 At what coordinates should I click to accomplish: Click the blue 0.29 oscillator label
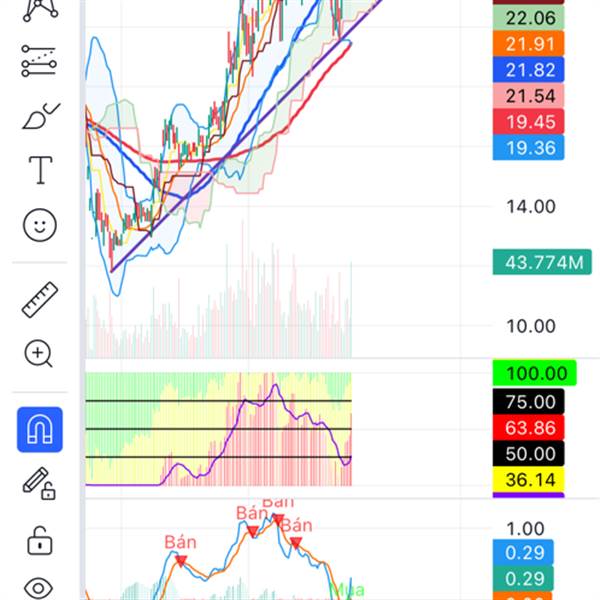click(523, 552)
